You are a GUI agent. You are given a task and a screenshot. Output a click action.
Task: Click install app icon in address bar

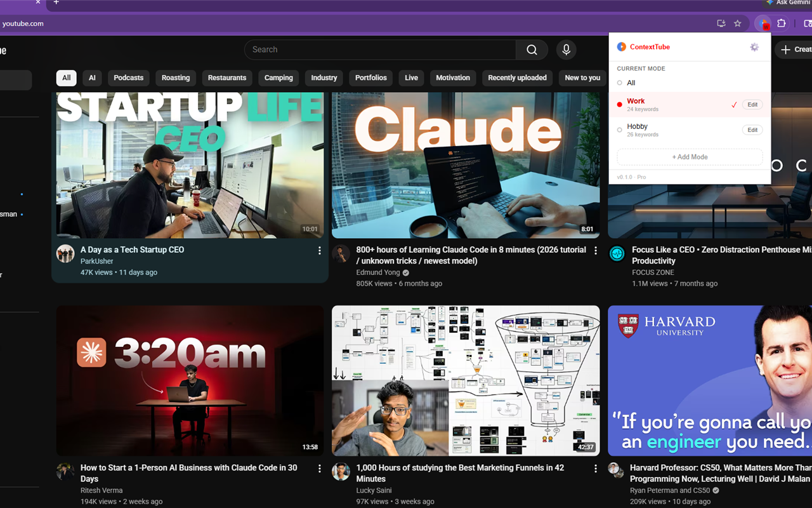tap(721, 23)
